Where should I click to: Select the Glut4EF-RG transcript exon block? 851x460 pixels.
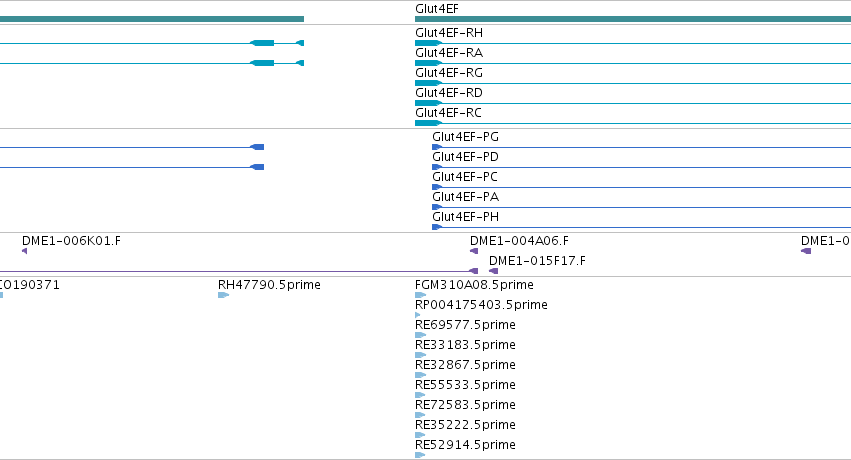(x=428, y=83)
